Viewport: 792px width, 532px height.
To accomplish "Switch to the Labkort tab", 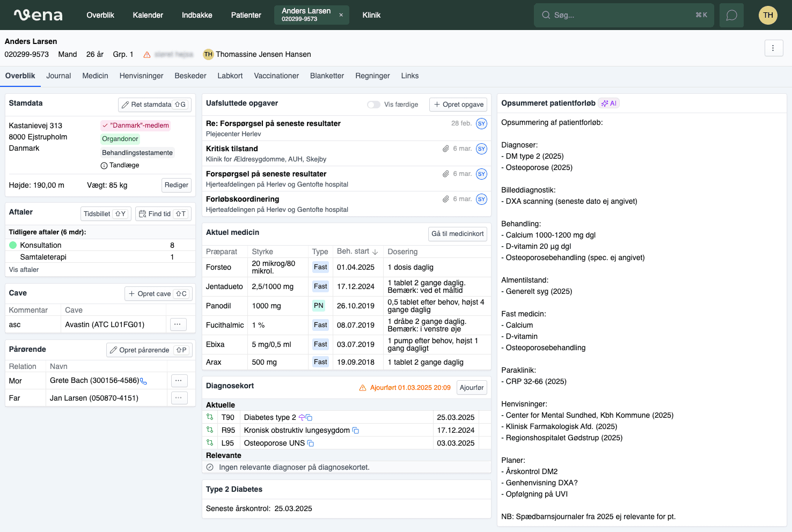I will pos(230,76).
